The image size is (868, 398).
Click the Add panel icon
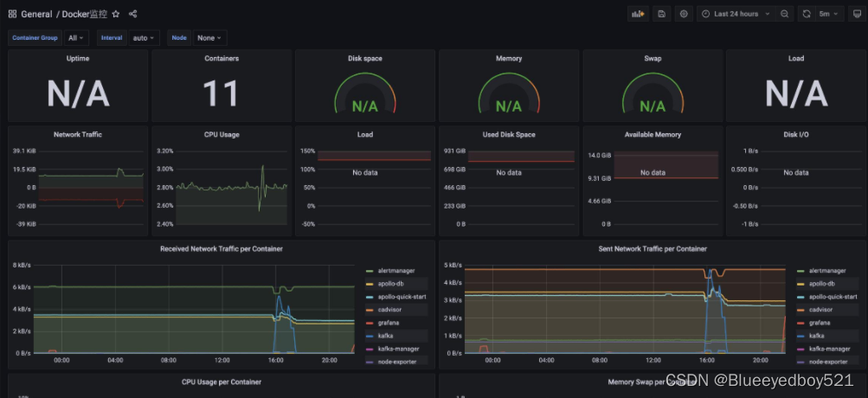[639, 14]
